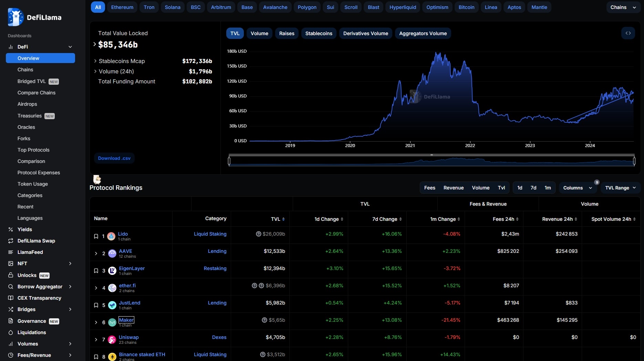Click the Lido protocol logo
Screen dimensions: 644x361
[x=111, y=236]
